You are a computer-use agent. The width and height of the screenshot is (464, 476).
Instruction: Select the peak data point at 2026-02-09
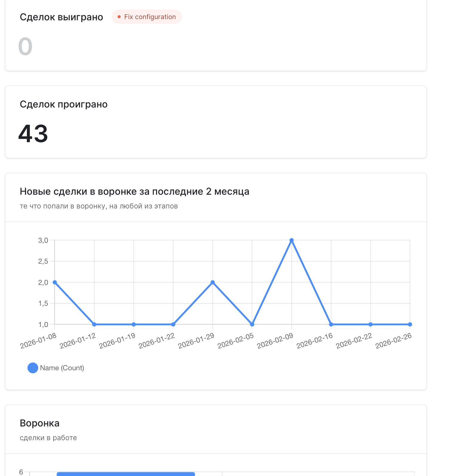[x=292, y=240]
